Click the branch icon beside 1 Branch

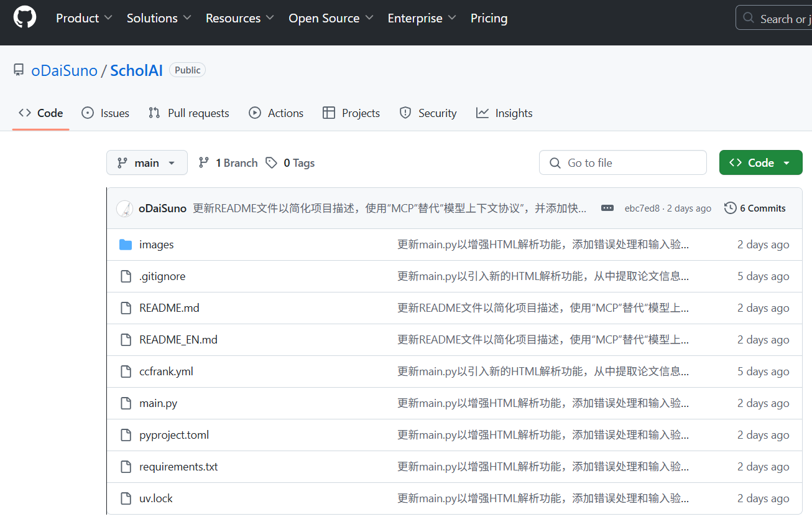point(203,163)
